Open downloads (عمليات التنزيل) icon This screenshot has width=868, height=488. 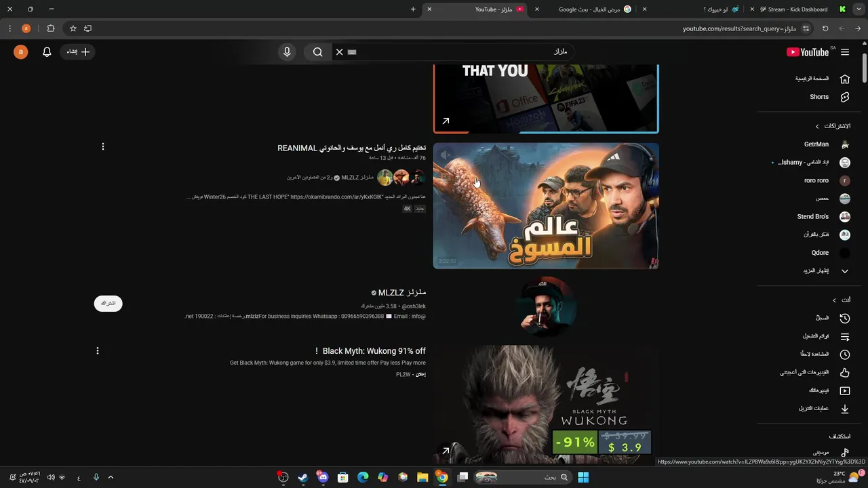pos(845,409)
